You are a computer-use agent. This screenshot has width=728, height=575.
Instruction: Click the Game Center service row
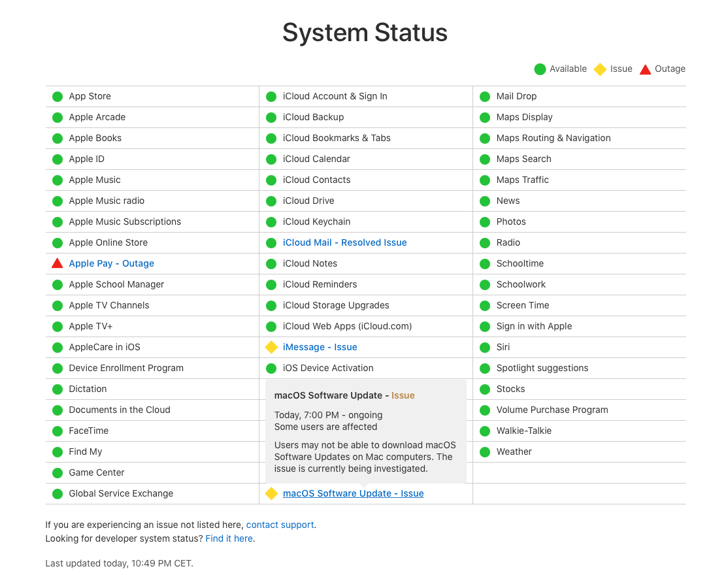tap(97, 472)
